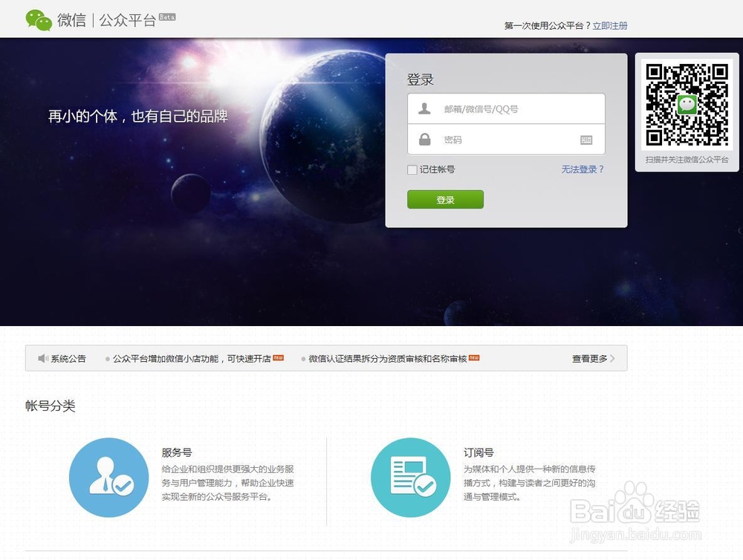
Task: Click the 订阅号 description paragraph
Action: coord(529,483)
